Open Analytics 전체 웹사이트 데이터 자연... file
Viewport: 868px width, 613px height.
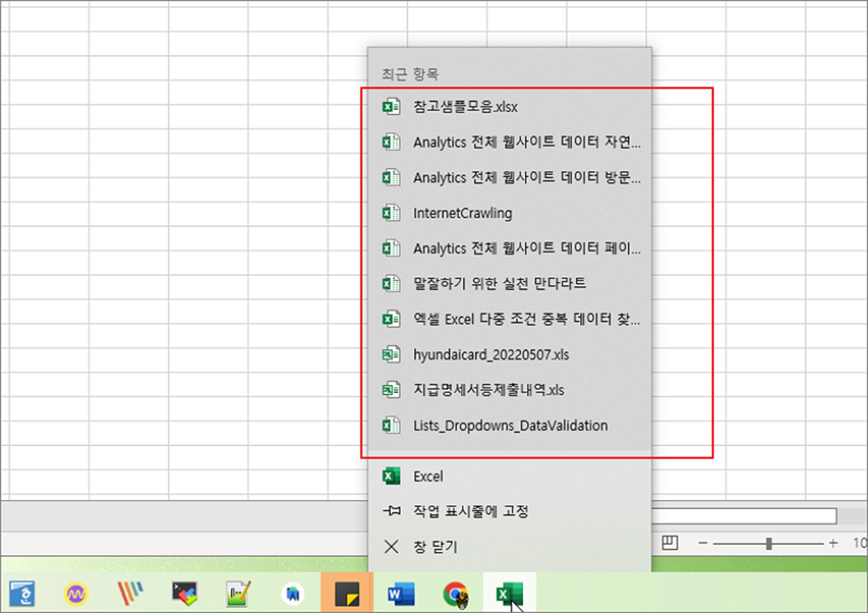509,142
